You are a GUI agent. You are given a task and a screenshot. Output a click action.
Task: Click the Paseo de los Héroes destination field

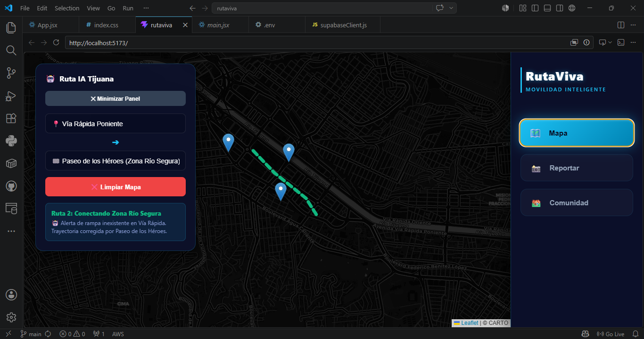pos(116,161)
